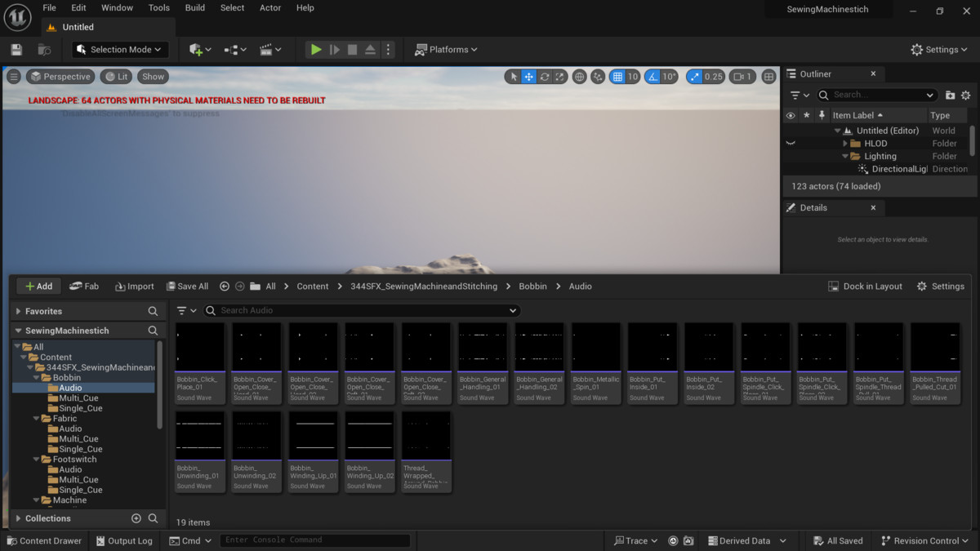Open the surface snapping icon menu
The image size is (980, 551).
point(599,77)
